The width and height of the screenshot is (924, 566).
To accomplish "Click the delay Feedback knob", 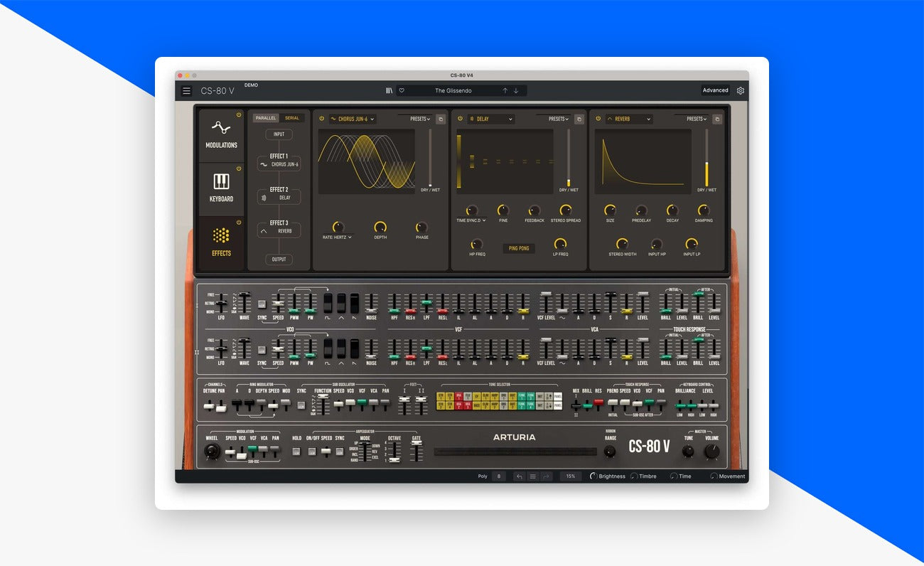I will pos(534,210).
